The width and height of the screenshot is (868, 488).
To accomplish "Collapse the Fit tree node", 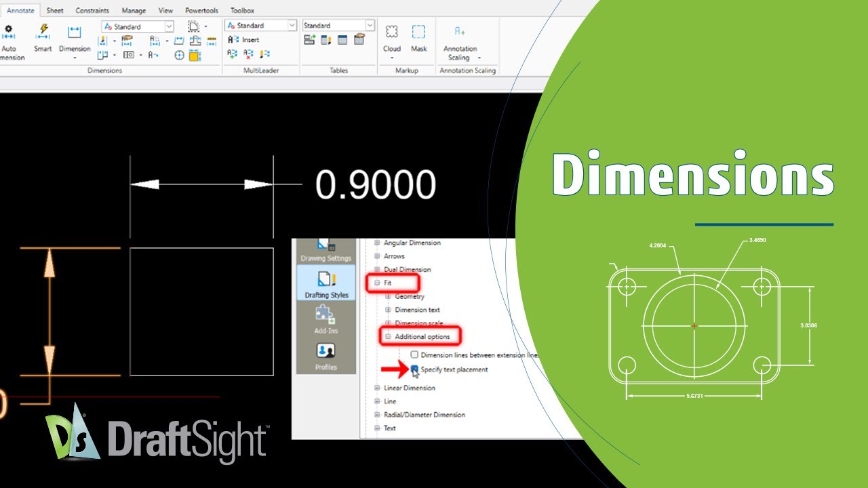I will (378, 283).
